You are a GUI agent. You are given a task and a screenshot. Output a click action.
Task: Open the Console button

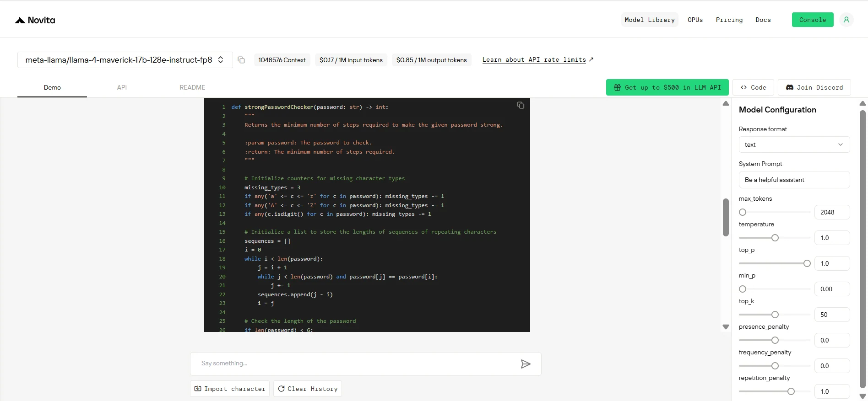pos(813,20)
